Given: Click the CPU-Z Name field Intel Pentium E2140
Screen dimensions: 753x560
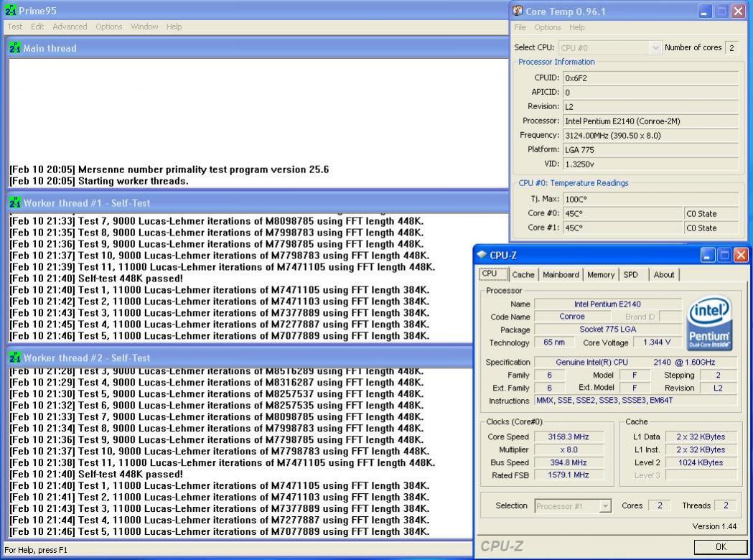Looking at the screenshot, I should [607, 304].
